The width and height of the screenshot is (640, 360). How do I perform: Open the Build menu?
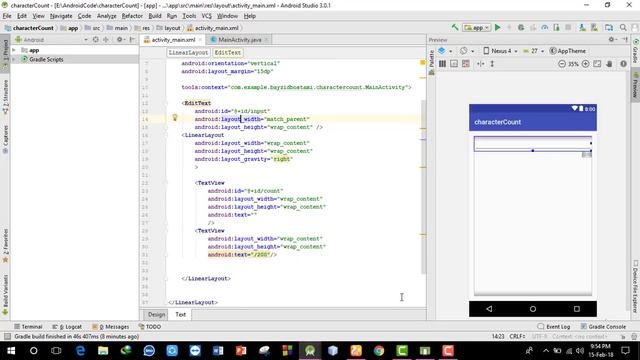click(155, 16)
